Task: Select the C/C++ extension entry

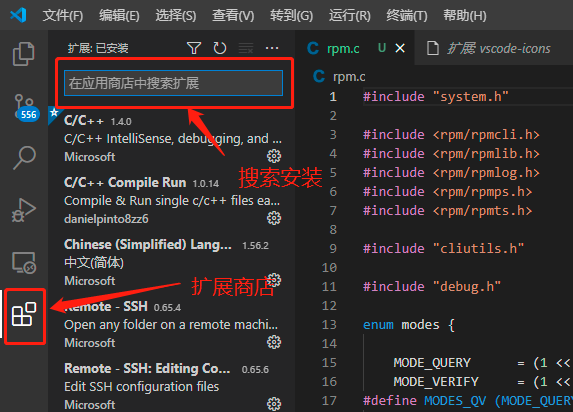Action: (x=172, y=139)
